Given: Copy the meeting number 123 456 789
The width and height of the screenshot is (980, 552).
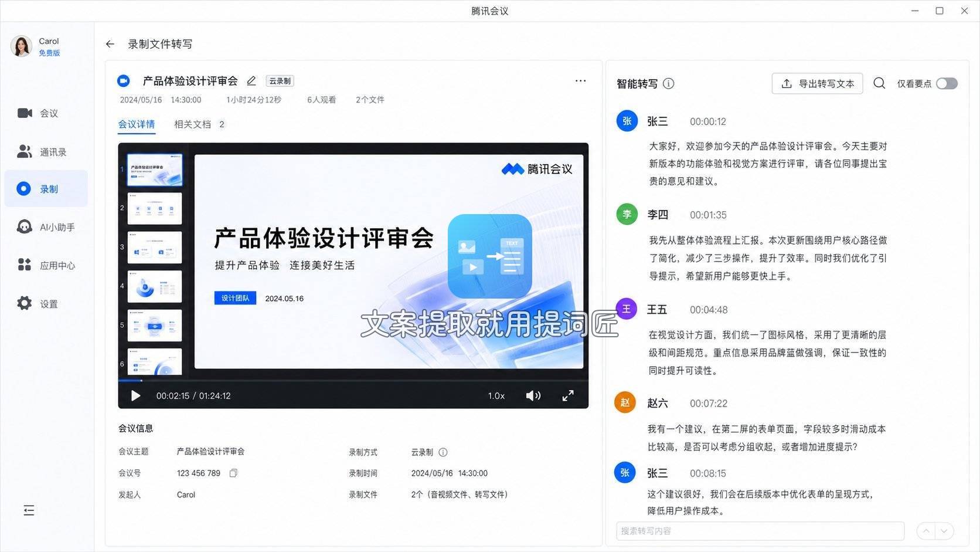Looking at the screenshot, I should (233, 473).
